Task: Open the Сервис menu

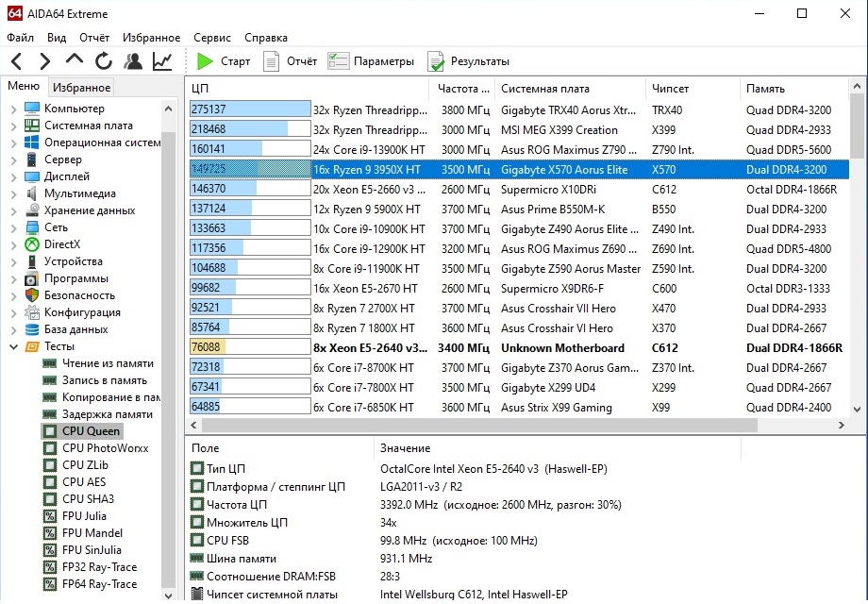Action: pyautogui.click(x=212, y=38)
